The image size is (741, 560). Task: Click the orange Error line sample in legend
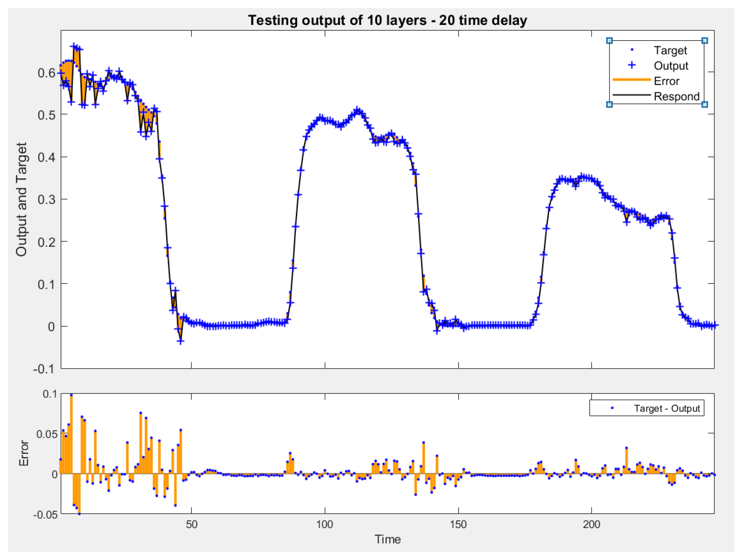[632, 80]
